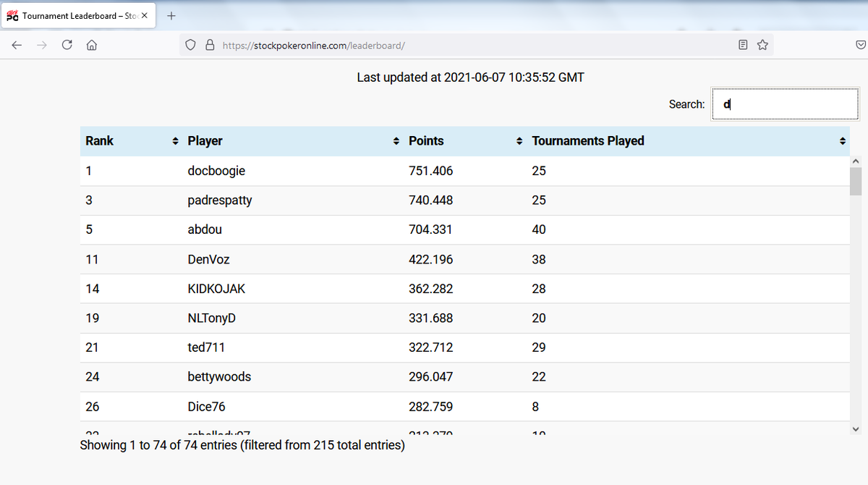The height and width of the screenshot is (485, 868).
Task: Click points value 704.331
Action: click(431, 229)
